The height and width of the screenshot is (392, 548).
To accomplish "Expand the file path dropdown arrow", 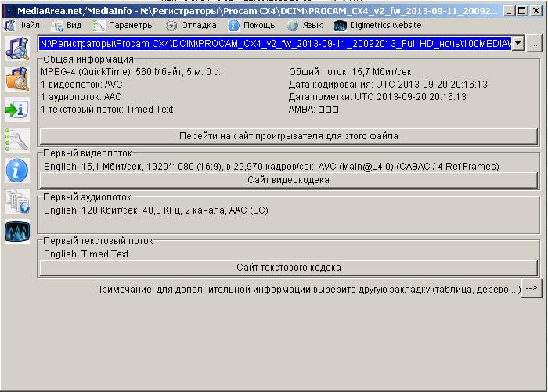I will 517,44.
